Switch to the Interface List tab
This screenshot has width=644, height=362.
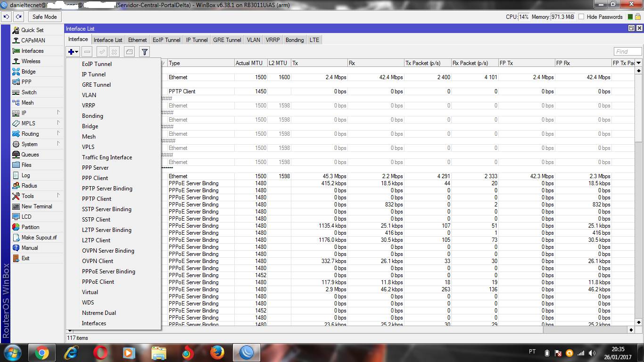108,40
